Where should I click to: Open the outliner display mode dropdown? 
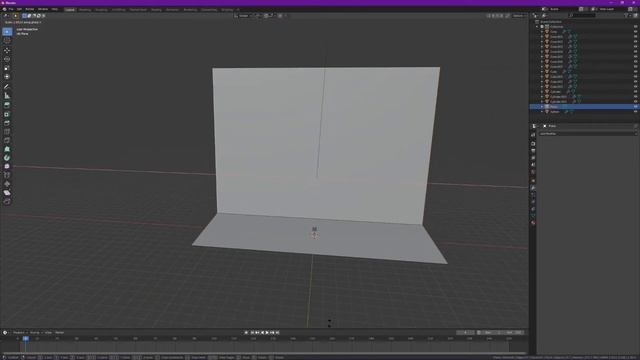[x=546, y=16]
